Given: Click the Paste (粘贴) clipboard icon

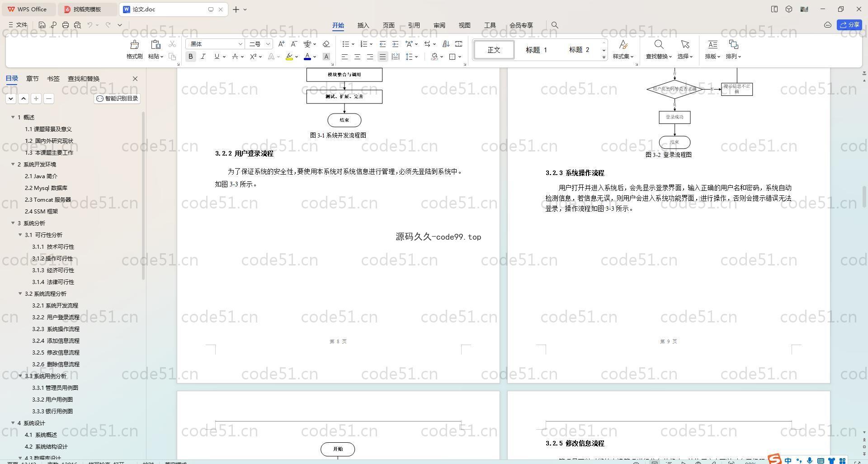Looking at the screenshot, I should point(156,44).
